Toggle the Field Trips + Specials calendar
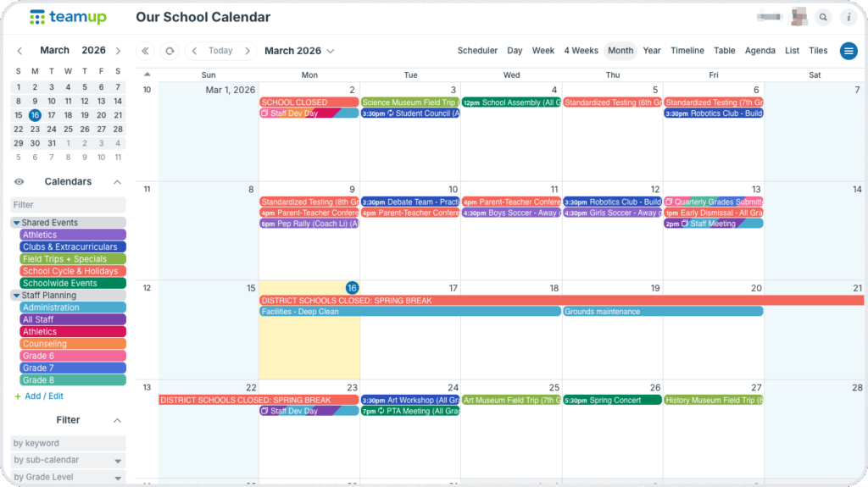The width and height of the screenshot is (868, 487). coord(73,259)
